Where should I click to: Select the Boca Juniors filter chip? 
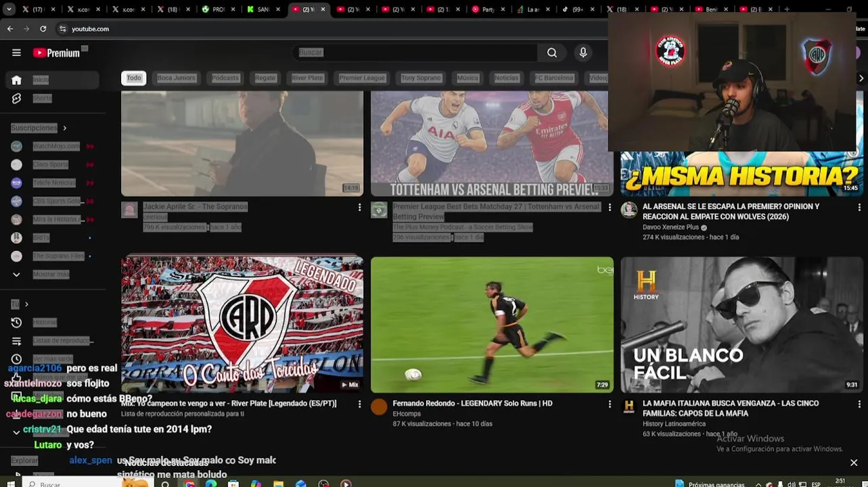176,78
